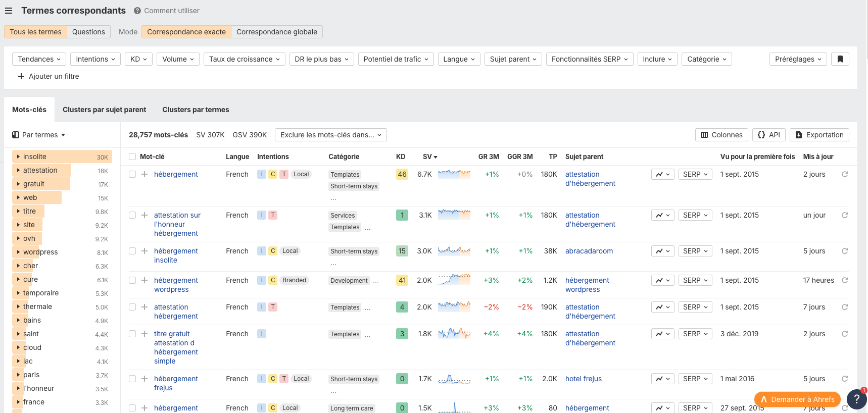The image size is (868, 413).
Task: Switch to Correspondance globale mode
Action: (277, 32)
